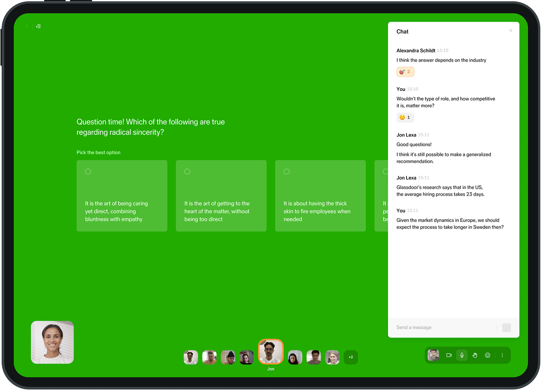Open your own avatar in the call toolbar

pyautogui.click(x=433, y=355)
